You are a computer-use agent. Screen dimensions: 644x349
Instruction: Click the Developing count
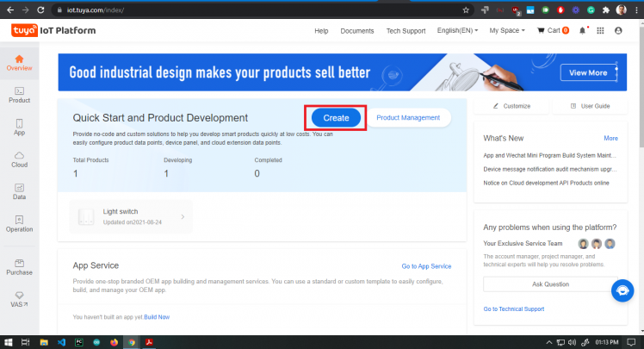pos(166,174)
